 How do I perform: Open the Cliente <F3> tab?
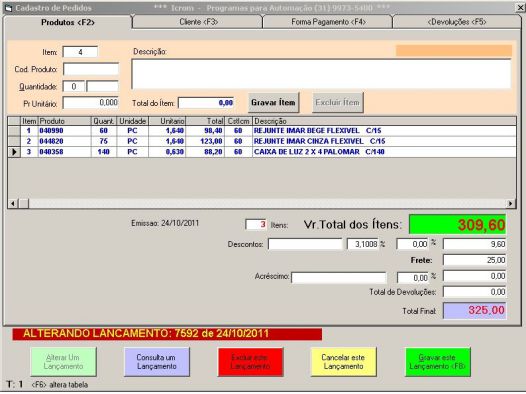point(198,22)
